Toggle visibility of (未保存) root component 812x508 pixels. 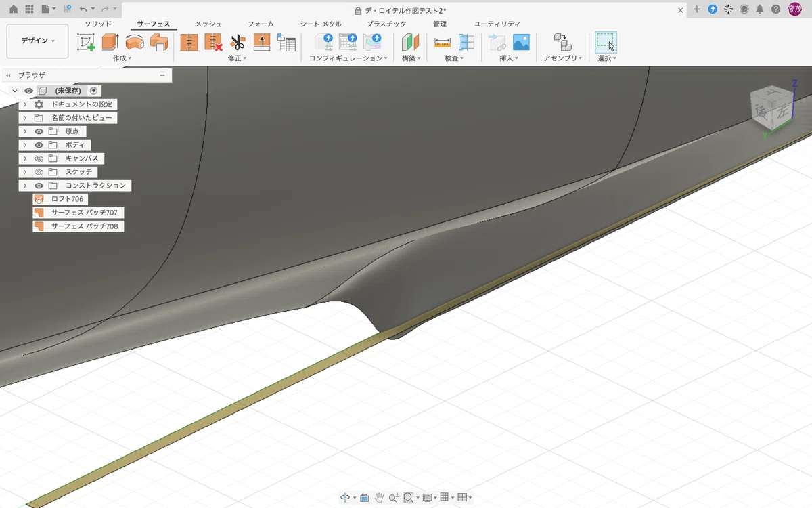click(28, 91)
